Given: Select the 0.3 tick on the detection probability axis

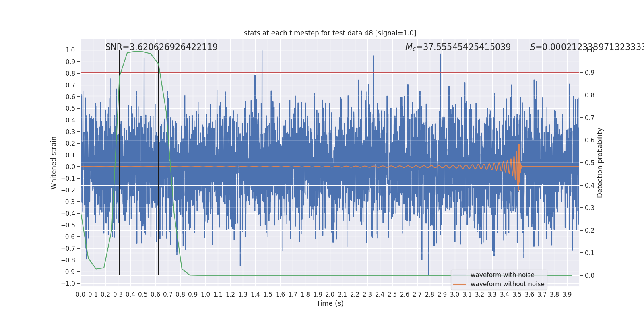Looking at the screenshot, I should coord(590,208).
